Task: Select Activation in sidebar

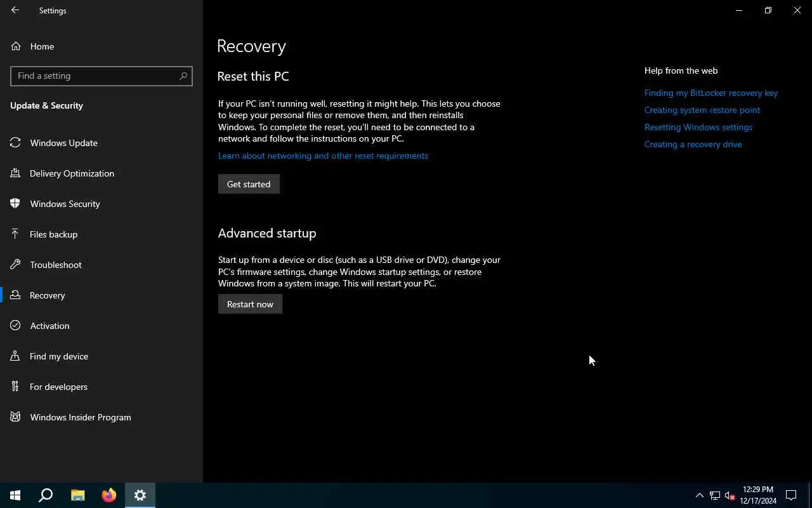Action: (101, 326)
